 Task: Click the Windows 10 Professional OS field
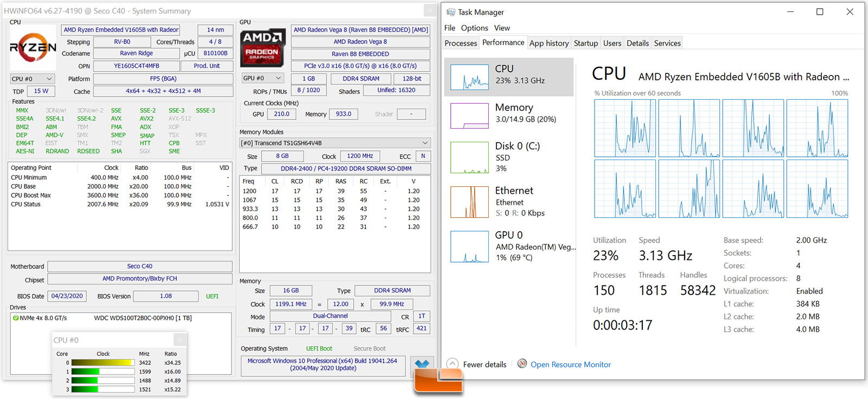pyautogui.click(x=323, y=365)
